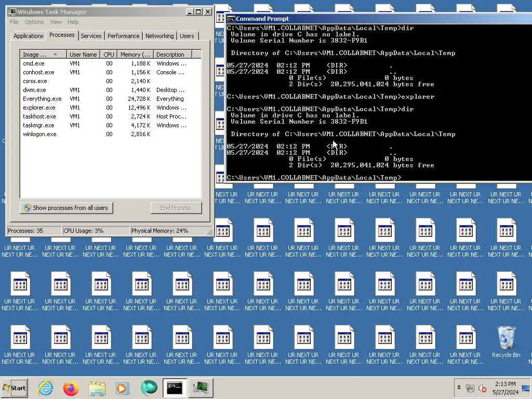Open Task Manager Help menu
The image size is (532, 399).
pos(73,22)
